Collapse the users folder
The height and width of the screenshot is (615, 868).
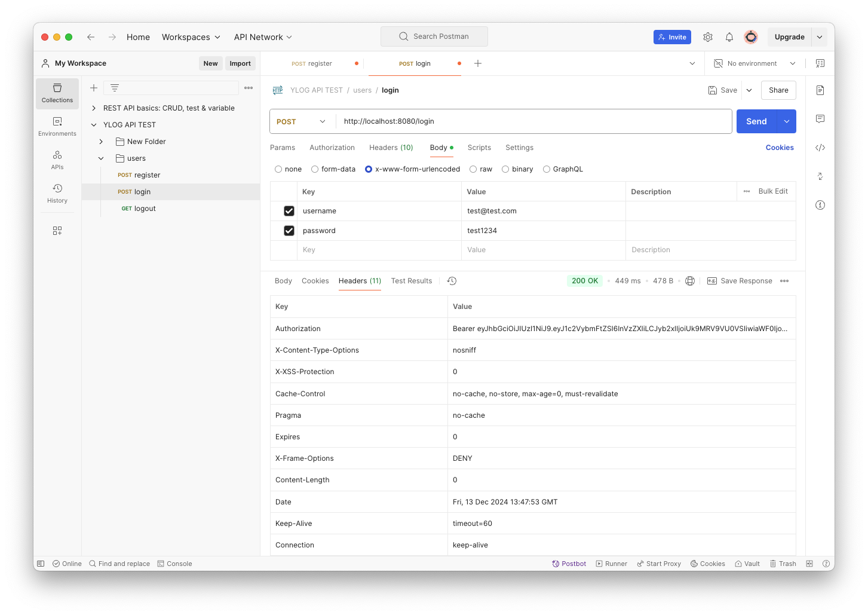101,158
